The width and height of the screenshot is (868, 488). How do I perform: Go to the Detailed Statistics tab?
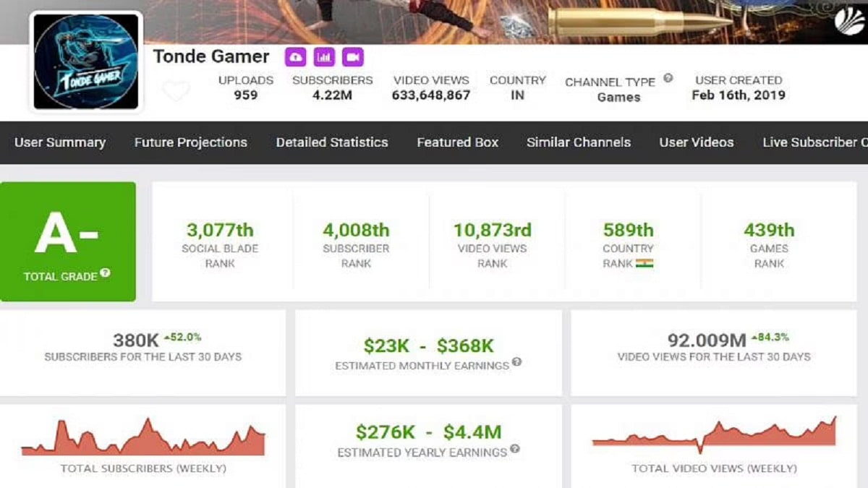[332, 142]
